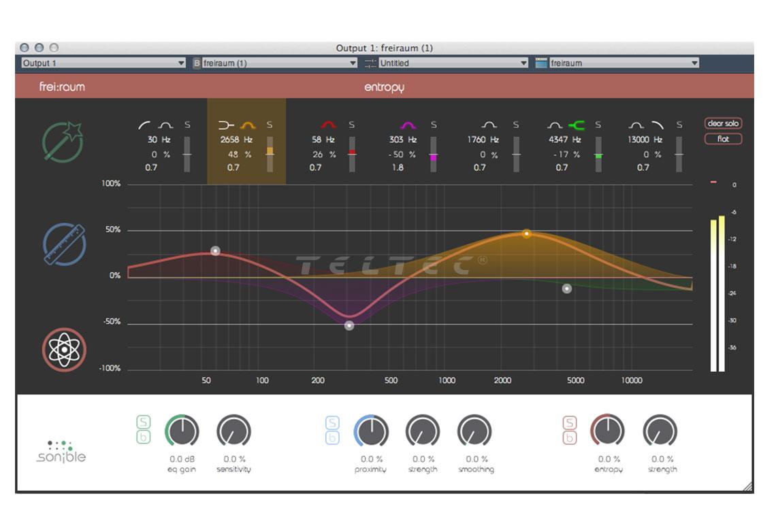Click the preset icon beside Untitled
This screenshot has width=776, height=532.
[x=370, y=63]
